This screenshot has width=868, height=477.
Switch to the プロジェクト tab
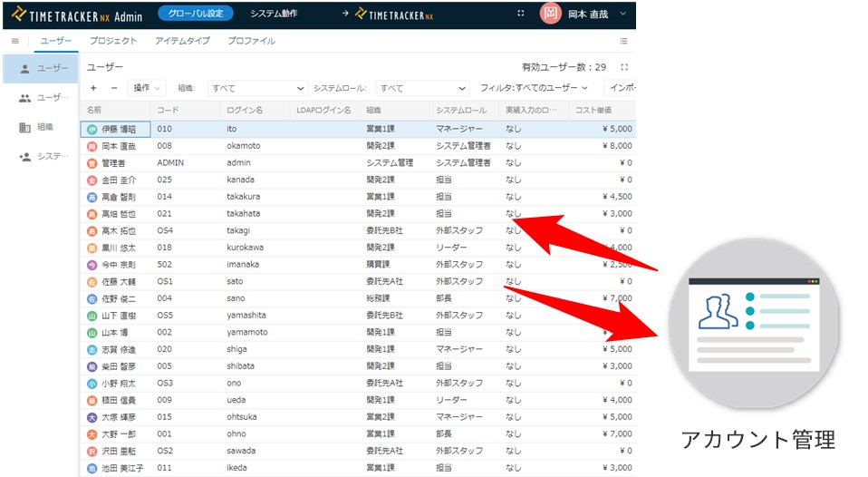click(113, 41)
